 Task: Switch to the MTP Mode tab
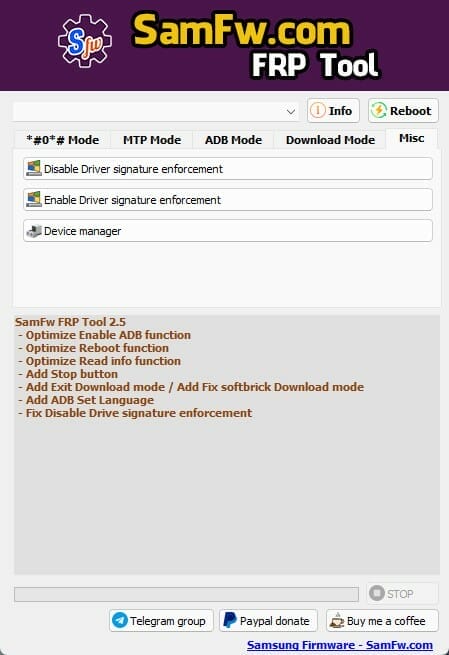(152, 140)
